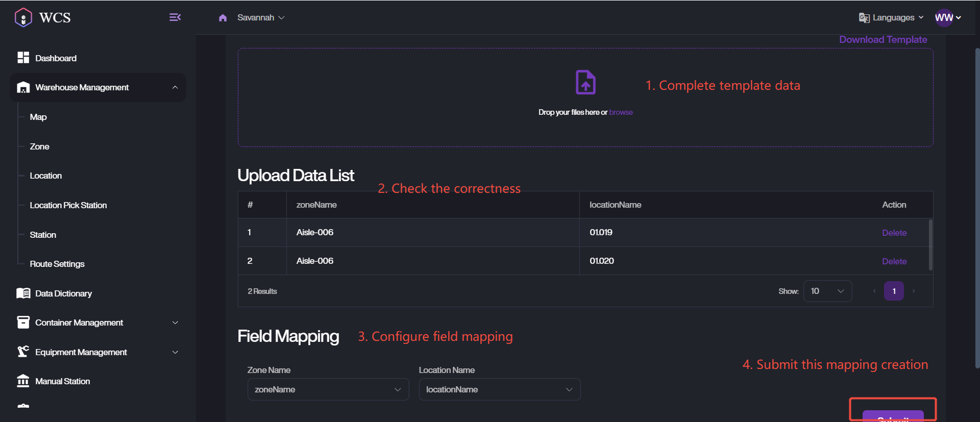Open the Location Pick Station page
Image resolution: width=980 pixels, height=422 pixels.
[x=68, y=205]
